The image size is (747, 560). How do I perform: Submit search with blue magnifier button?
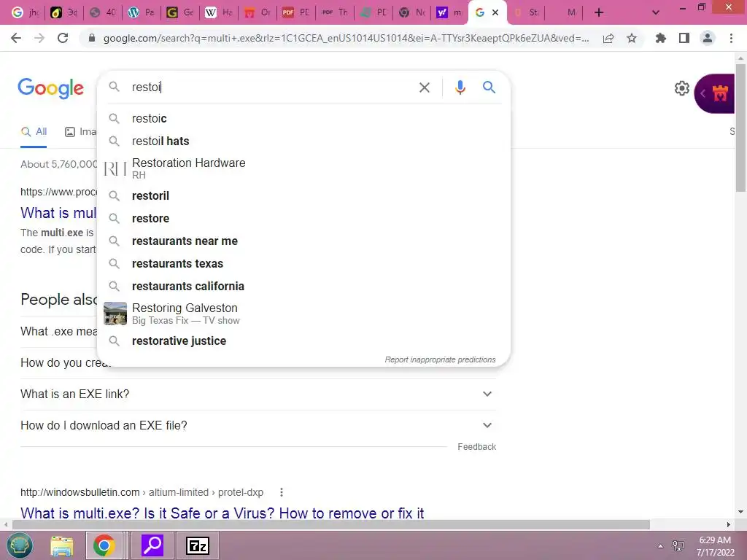pos(489,87)
